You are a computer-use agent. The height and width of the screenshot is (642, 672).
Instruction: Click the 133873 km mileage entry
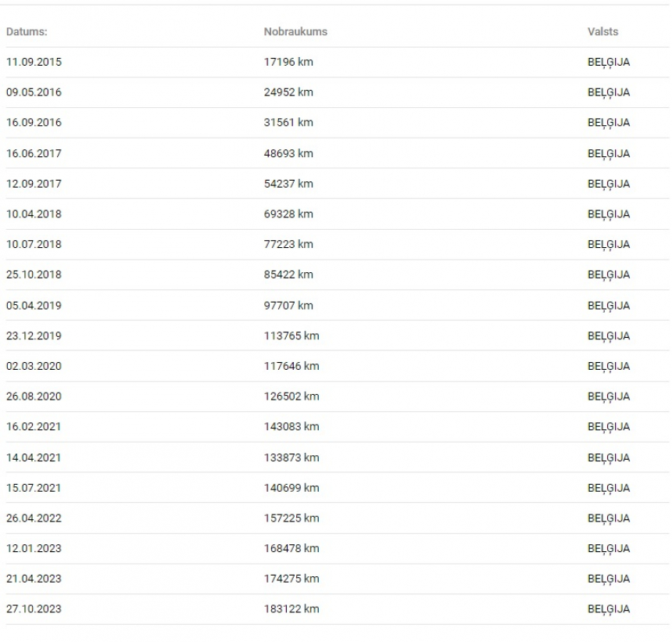point(291,457)
